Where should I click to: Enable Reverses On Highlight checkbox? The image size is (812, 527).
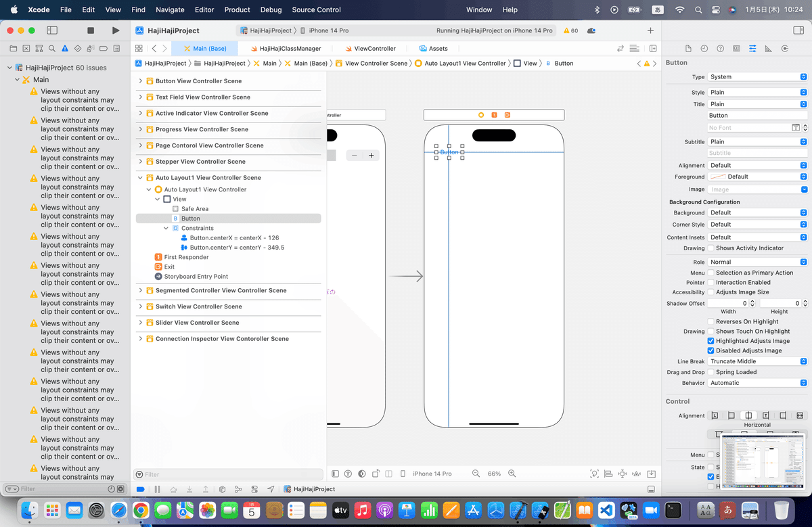[710, 322]
